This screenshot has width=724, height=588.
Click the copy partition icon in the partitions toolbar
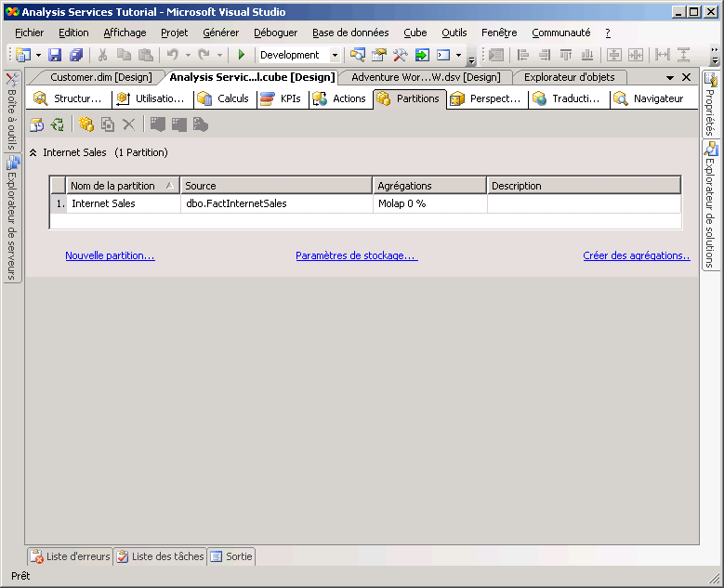(108, 124)
